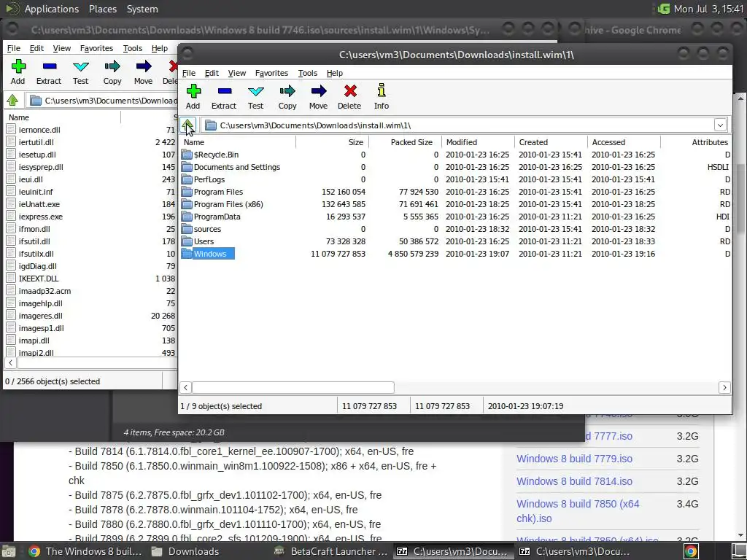This screenshot has height=560, width=747.
Task: Sort by Accessed column header
Action: point(624,142)
